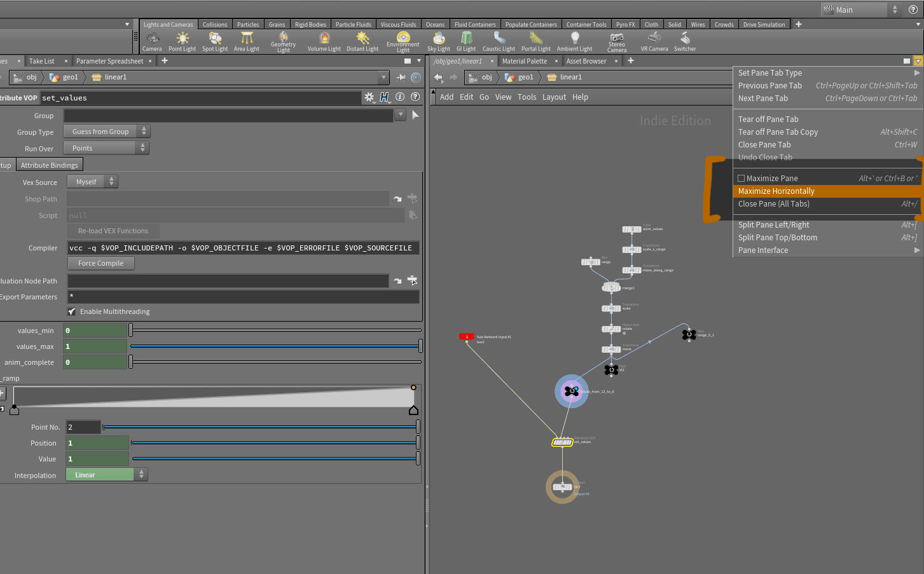Select the ramp point marker at right end
Screen dimensions: 924x574
[413, 411]
